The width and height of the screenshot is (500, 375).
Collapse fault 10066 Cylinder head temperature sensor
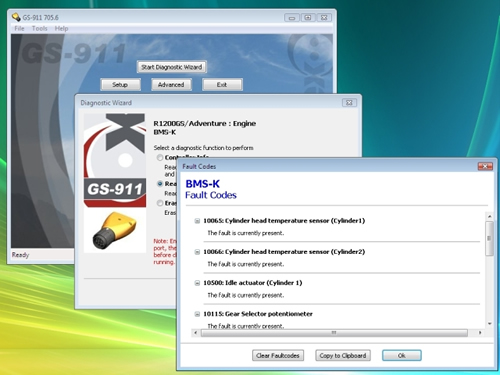pyautogui.click(x=197, y=252)
